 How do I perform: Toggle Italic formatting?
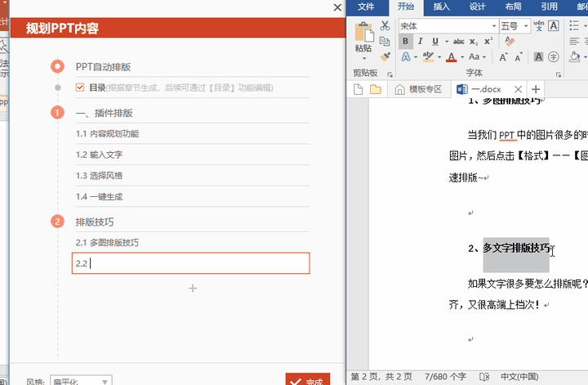[x=421, y=41]
